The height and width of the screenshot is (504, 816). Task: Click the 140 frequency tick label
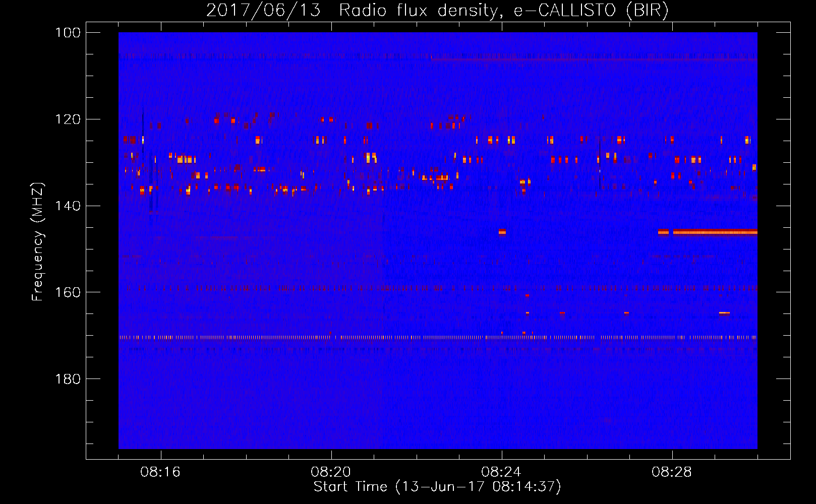click(x=68, y=206)
